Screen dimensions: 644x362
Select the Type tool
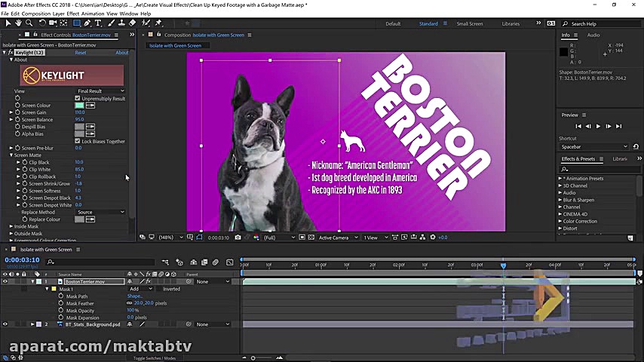98,23
